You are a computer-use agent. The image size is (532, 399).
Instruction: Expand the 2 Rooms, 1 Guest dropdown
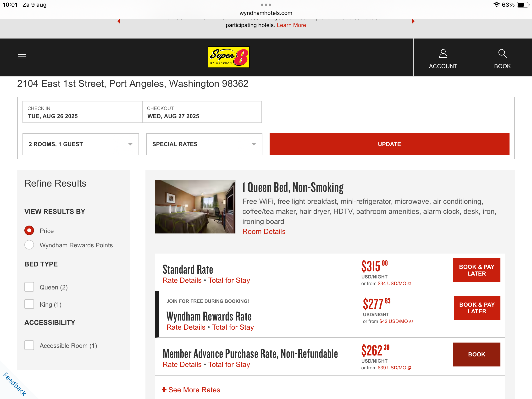pos(81,144)
